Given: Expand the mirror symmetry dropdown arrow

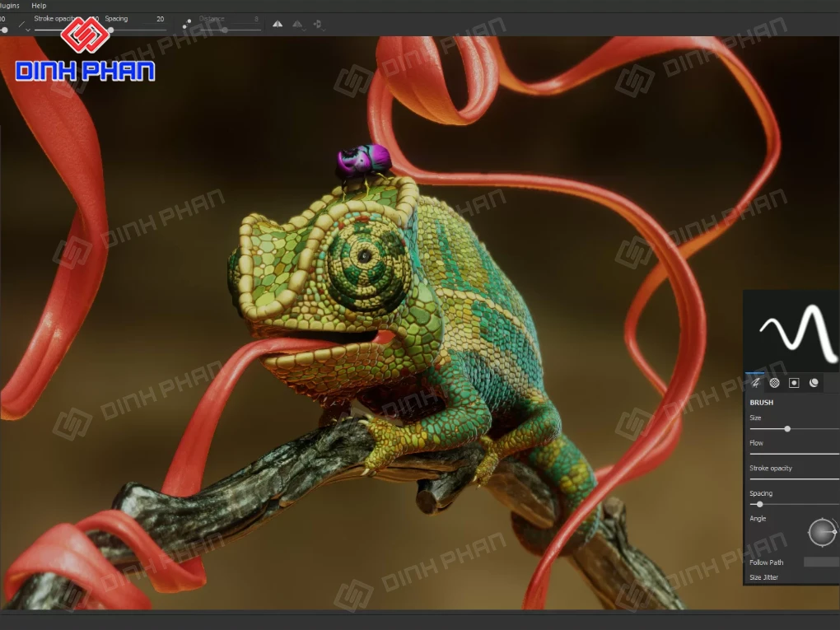Looking at the screenshot, I should pyautogui.click(x=305, y=30).
